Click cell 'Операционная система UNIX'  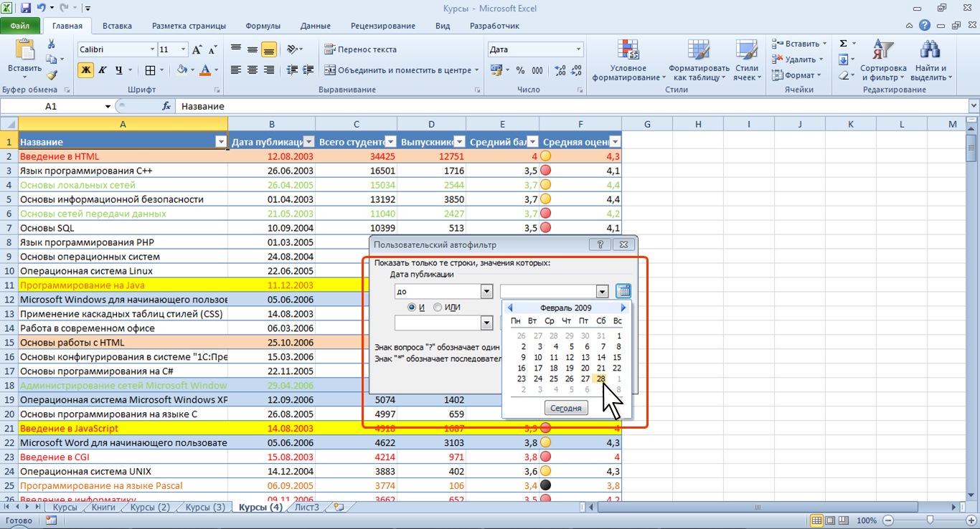point(123,472)
